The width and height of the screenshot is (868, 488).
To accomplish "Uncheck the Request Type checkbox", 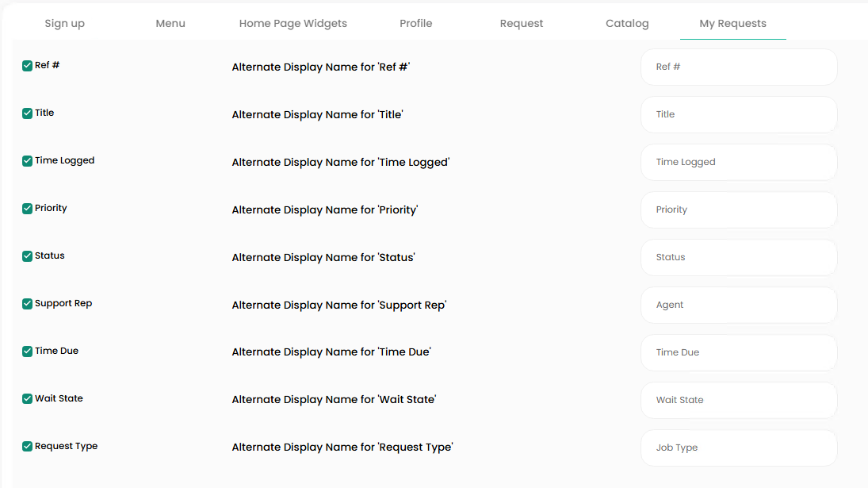I will 28,447.
